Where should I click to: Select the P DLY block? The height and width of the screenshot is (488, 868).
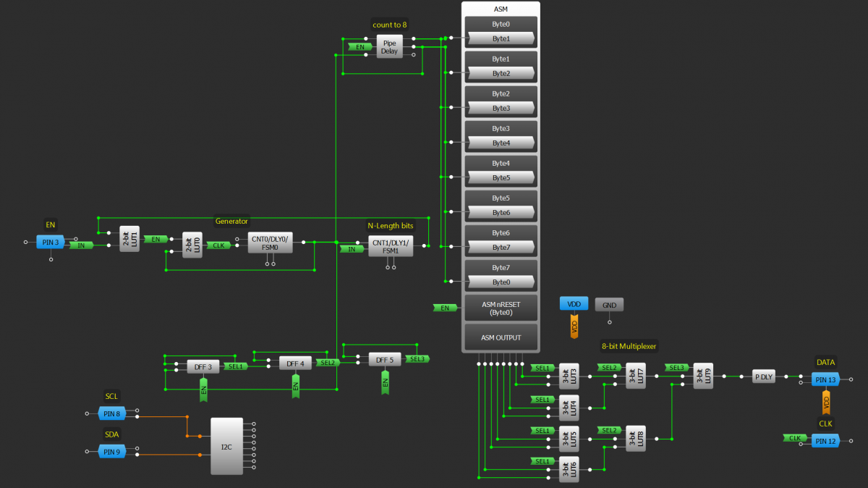(763, 376)
